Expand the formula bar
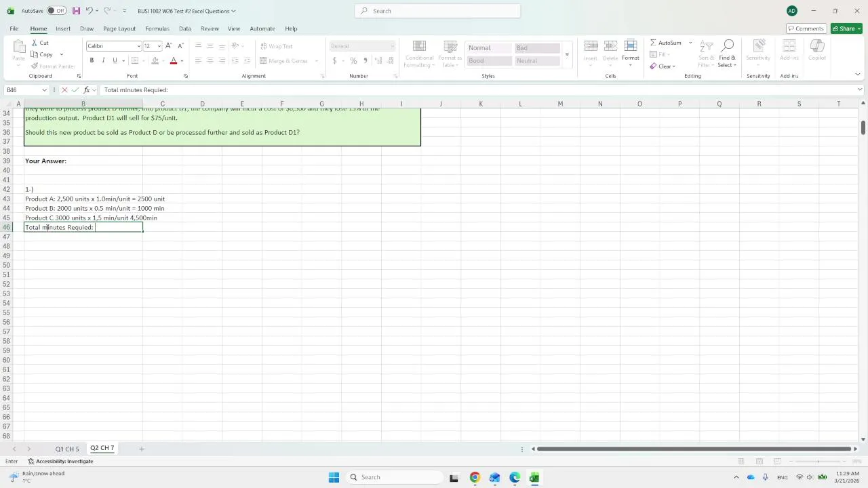868x488 pixels. point(860,89)
